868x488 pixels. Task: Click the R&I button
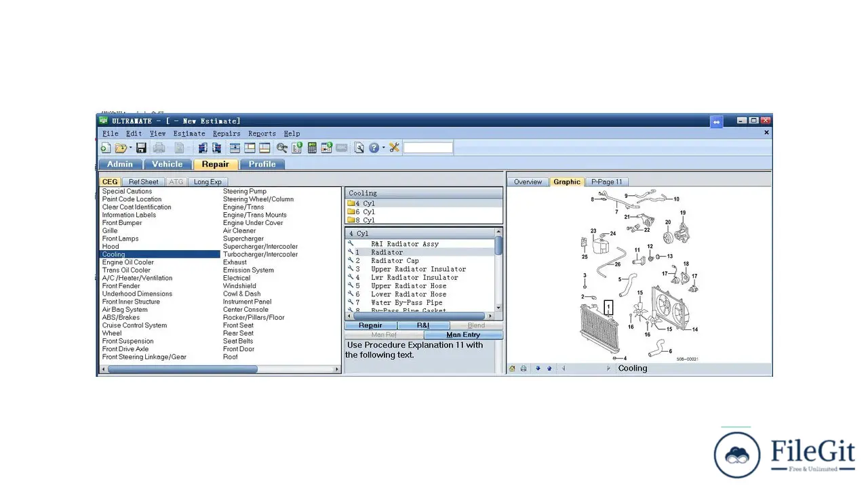(423, 325)
